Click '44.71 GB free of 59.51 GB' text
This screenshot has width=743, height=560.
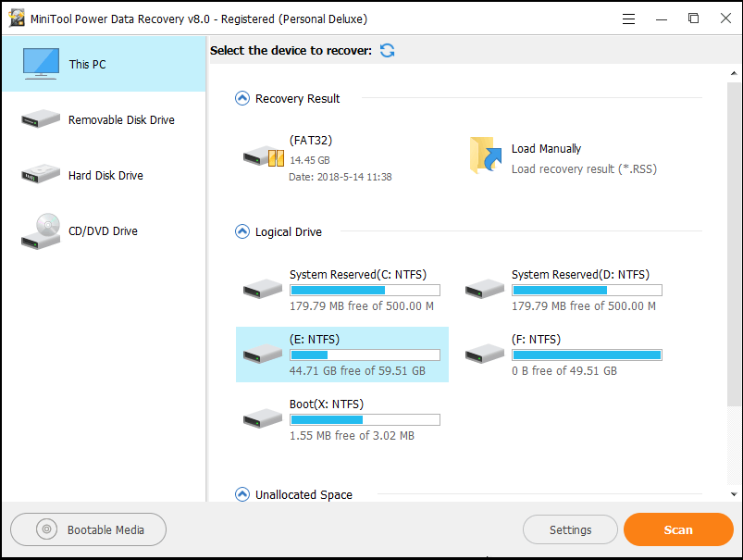357,371
